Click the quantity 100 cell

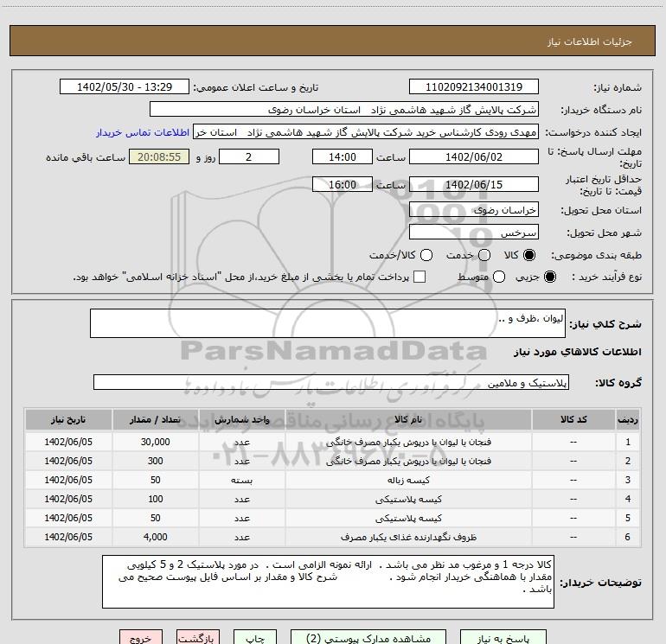tap(155, 499)
